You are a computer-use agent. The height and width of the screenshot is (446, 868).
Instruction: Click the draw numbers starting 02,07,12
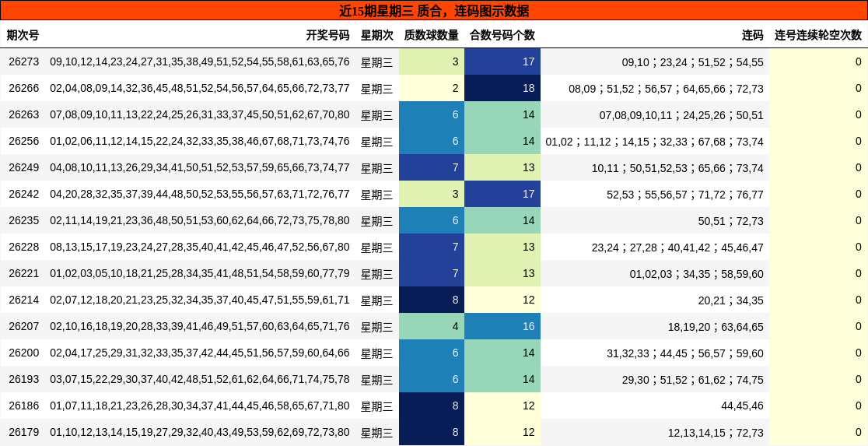(200, 300)
